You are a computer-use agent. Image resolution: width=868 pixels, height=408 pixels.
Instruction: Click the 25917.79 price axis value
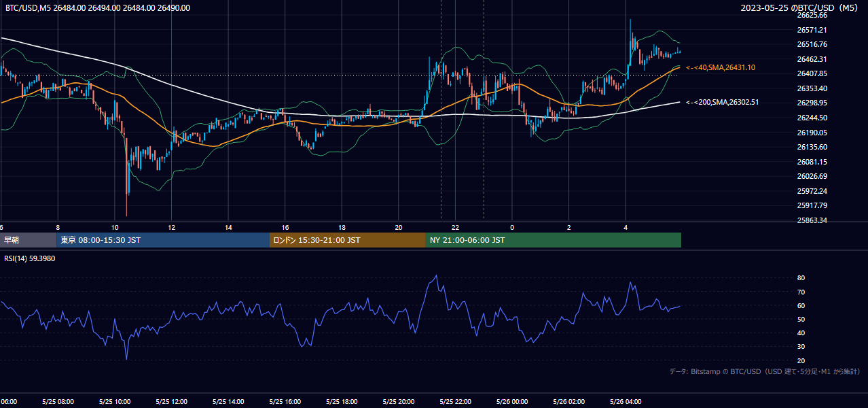pyautogui.click(x=812, y=205)
